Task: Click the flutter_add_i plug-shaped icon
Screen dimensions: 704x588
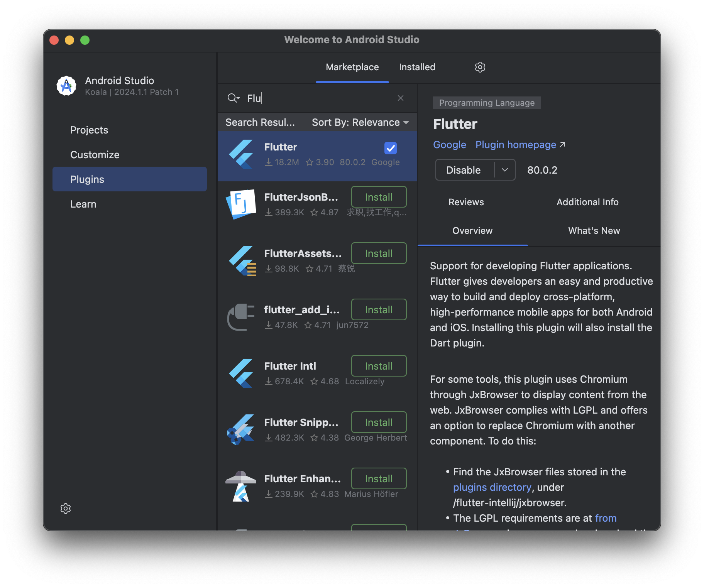Action: click(x=240, y=316)
